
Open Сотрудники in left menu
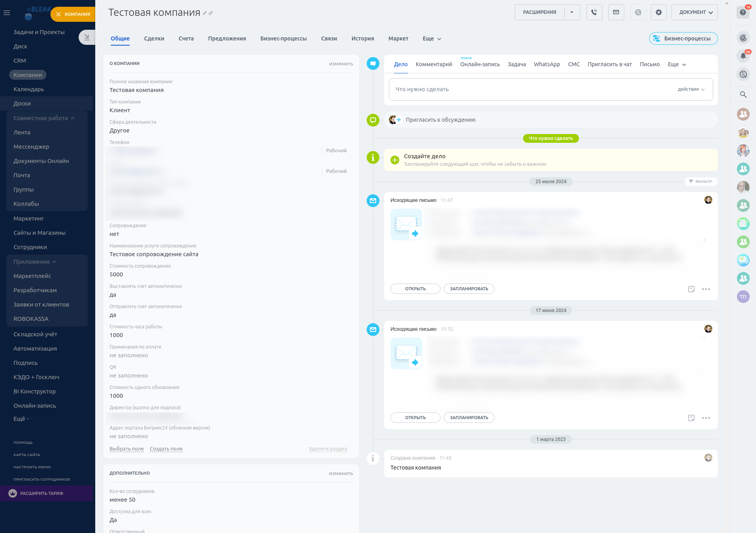[30, 247]
